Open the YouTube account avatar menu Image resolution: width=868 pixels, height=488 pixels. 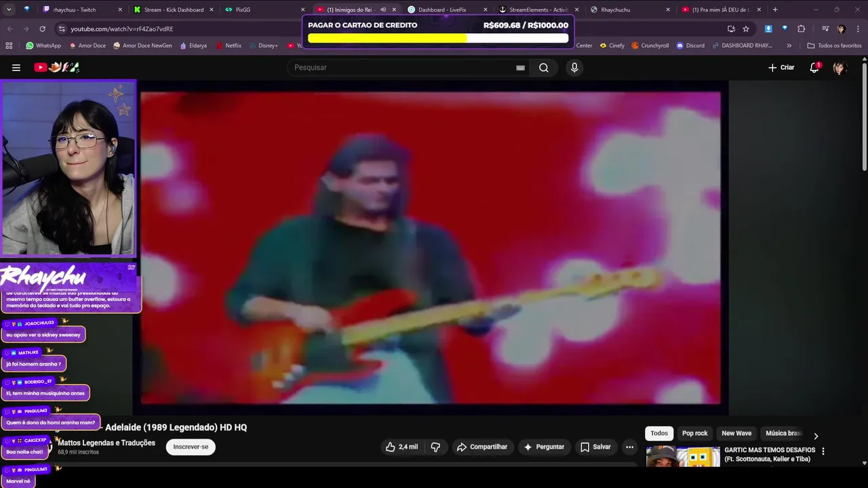(x=840, y=67)
